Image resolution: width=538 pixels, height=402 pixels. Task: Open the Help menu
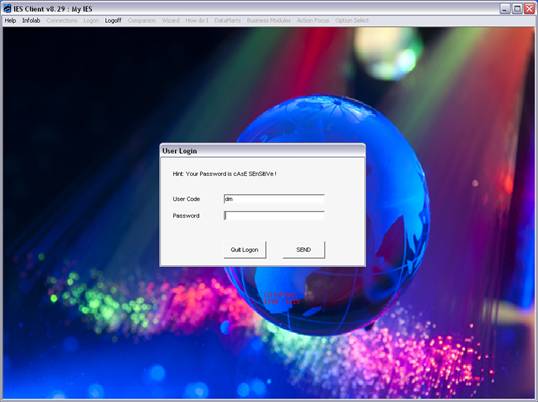[10, 21]
